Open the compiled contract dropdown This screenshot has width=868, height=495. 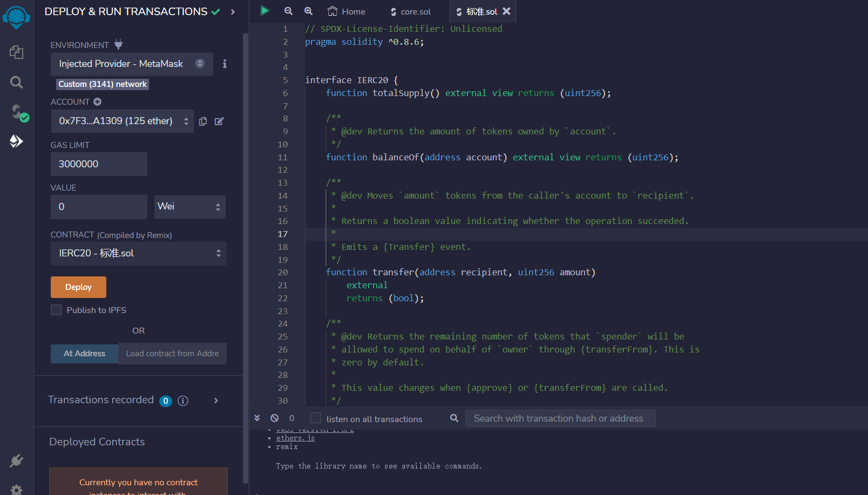pos(138,253)
